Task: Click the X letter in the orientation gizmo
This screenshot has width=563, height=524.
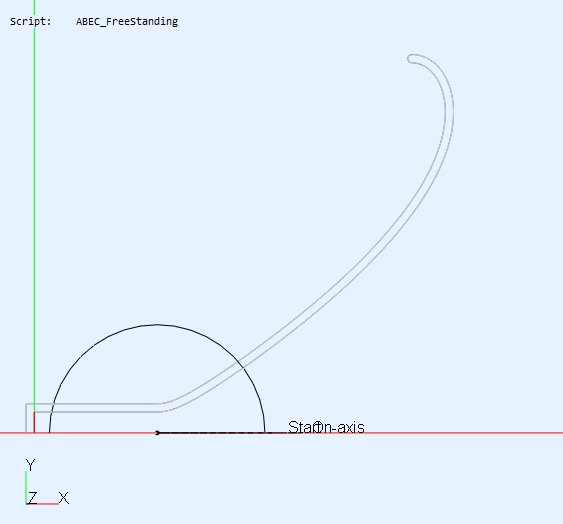Action: [64, 498]
